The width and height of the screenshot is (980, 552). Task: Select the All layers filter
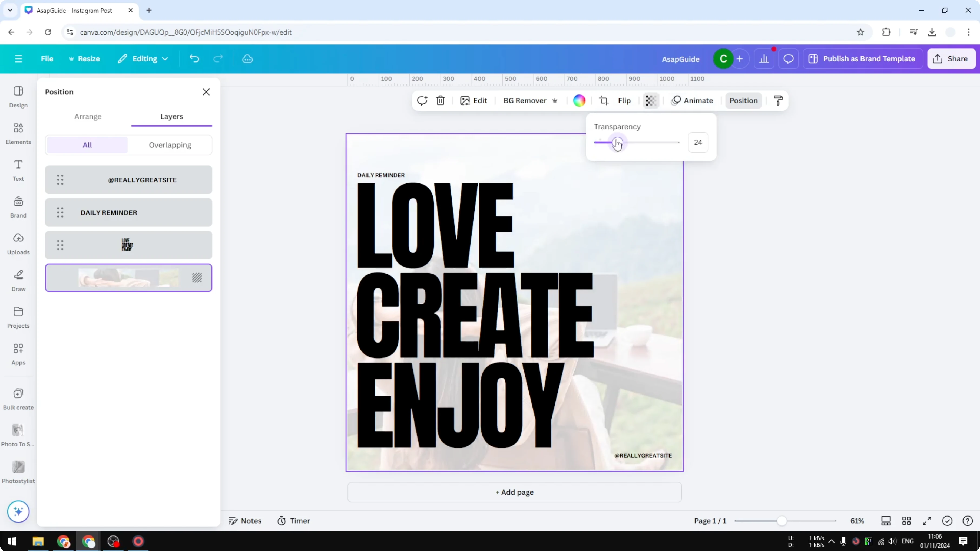tap(87, 145)
